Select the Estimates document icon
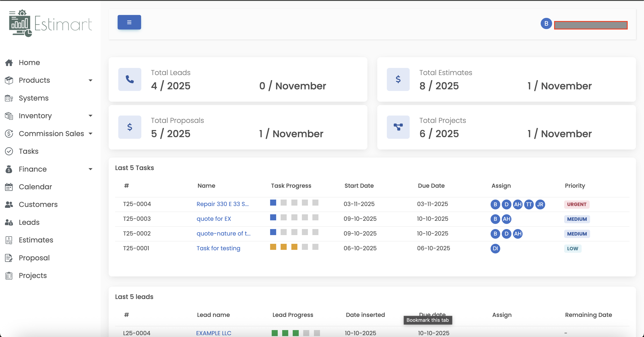Image resolution: width=644 pixels, height=337 pixels. click(9, 240)
